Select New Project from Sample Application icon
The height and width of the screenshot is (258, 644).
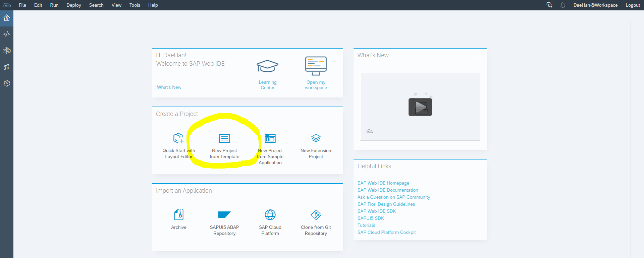[270, 138]
